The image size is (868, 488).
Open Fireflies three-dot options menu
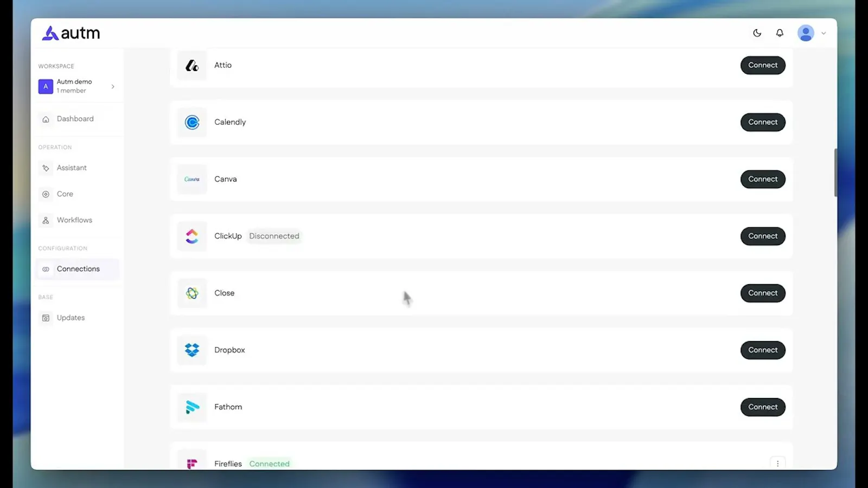pos(777,463)
